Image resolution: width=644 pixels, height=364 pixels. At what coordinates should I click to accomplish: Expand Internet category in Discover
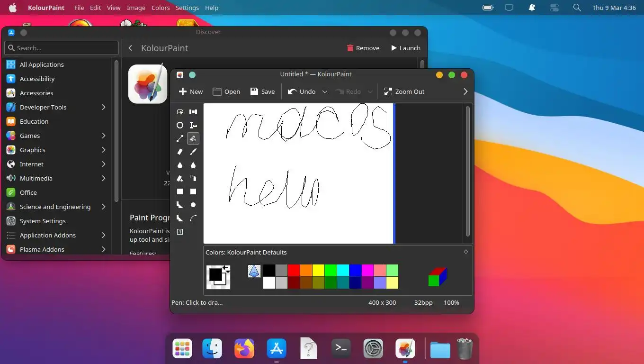[x=103, y=164]
